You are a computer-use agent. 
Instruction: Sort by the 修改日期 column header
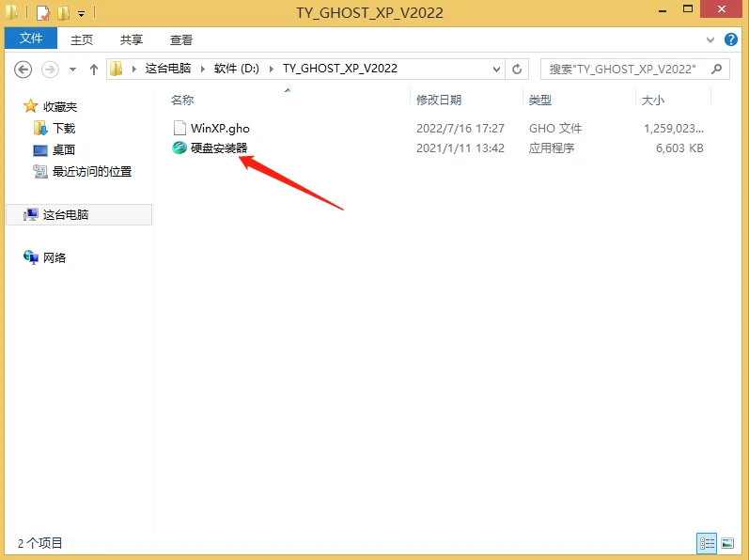click(439, 100)
